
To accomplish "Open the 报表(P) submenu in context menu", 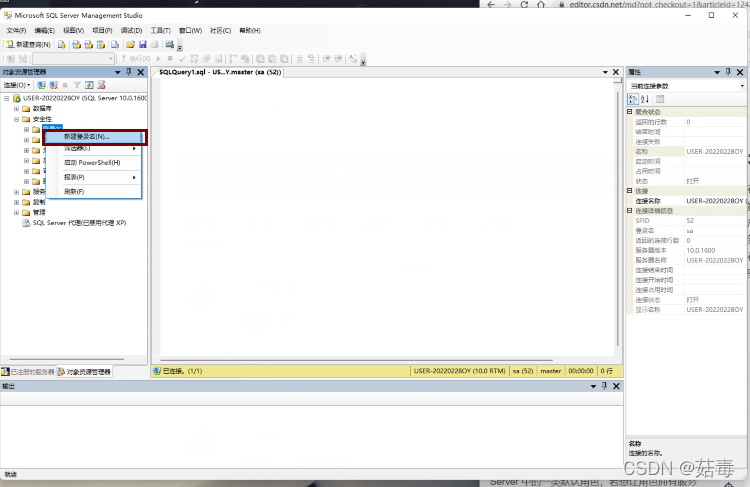I will click(x=93, y=177).
